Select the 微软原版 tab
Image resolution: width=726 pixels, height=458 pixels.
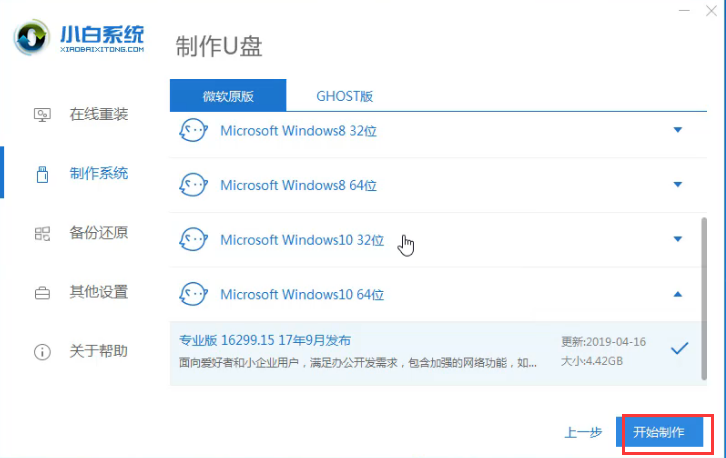228,96
